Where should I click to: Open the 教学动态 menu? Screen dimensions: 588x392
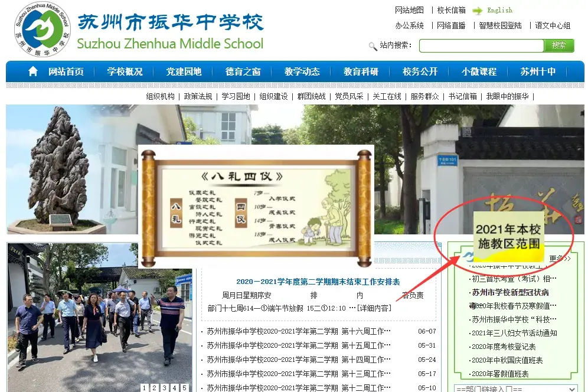(x=302, y=71)
